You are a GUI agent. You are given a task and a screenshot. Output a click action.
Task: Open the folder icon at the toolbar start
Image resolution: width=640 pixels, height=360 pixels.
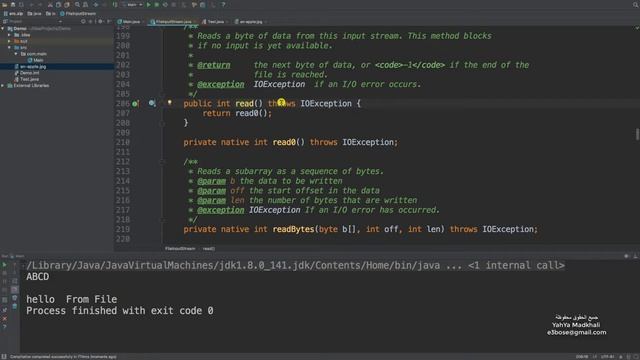point(4,4)
